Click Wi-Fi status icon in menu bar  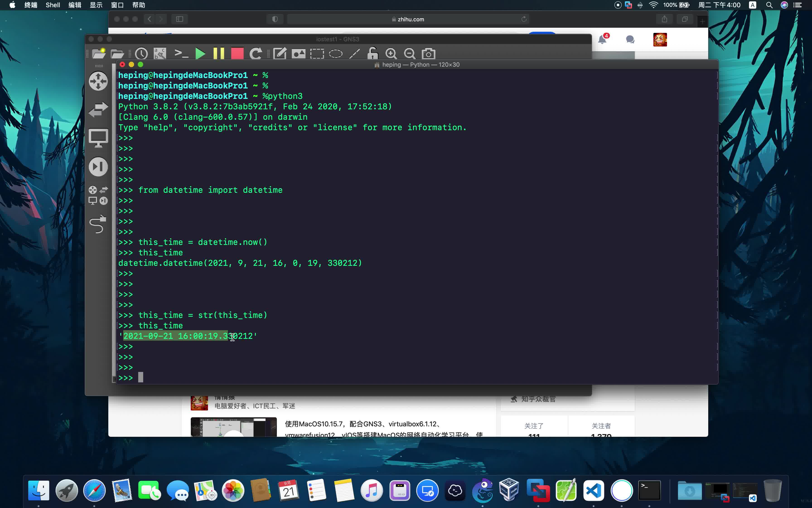[653, 5]
